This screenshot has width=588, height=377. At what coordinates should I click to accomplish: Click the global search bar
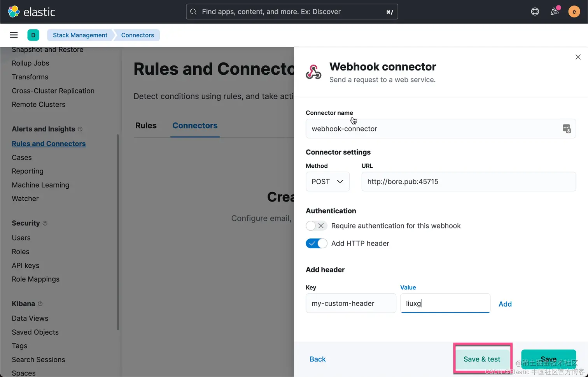(292, 12)
